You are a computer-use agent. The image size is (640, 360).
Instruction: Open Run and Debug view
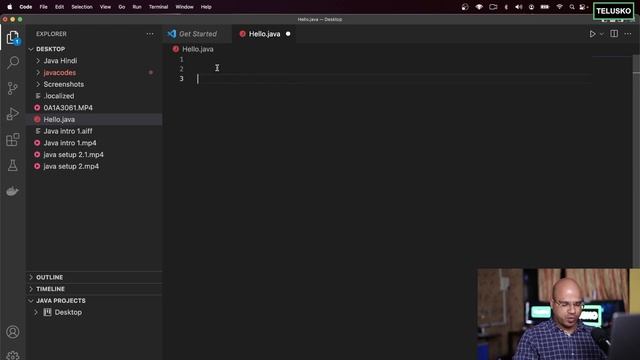pyautogui.click(x=13, y=114)
